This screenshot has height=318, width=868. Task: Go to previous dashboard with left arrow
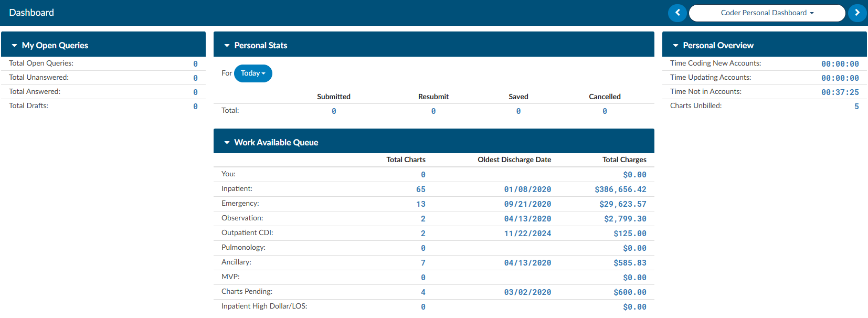click(677, 13)
